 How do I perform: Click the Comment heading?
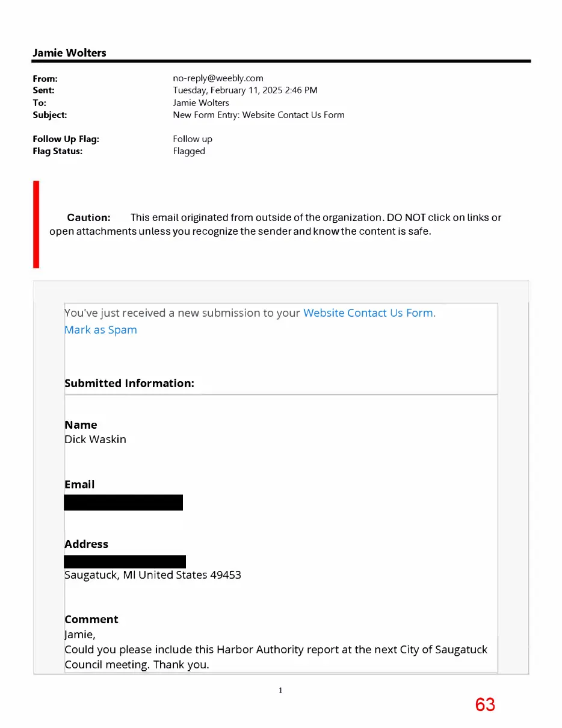tap(91, 620)
